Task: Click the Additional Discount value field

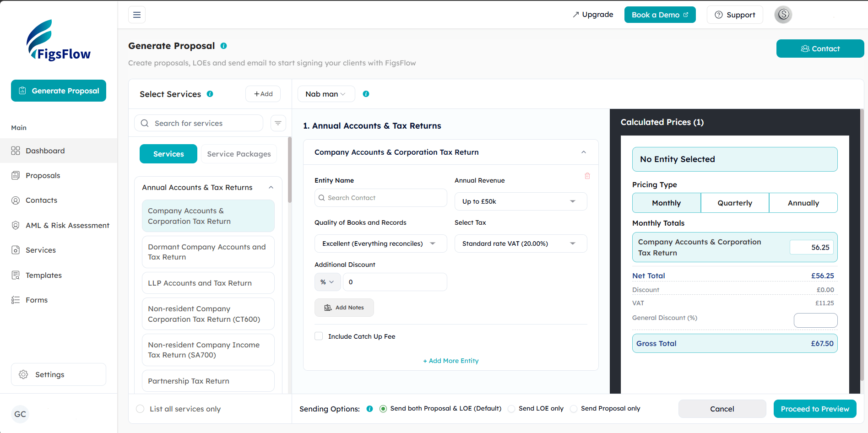Action: point(395,282)
